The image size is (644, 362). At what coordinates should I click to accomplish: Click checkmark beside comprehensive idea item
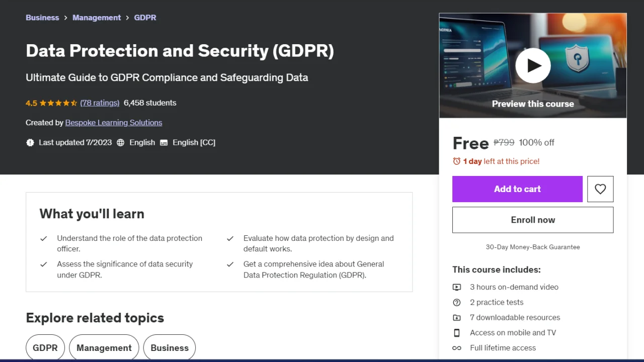tap(230, 264)
